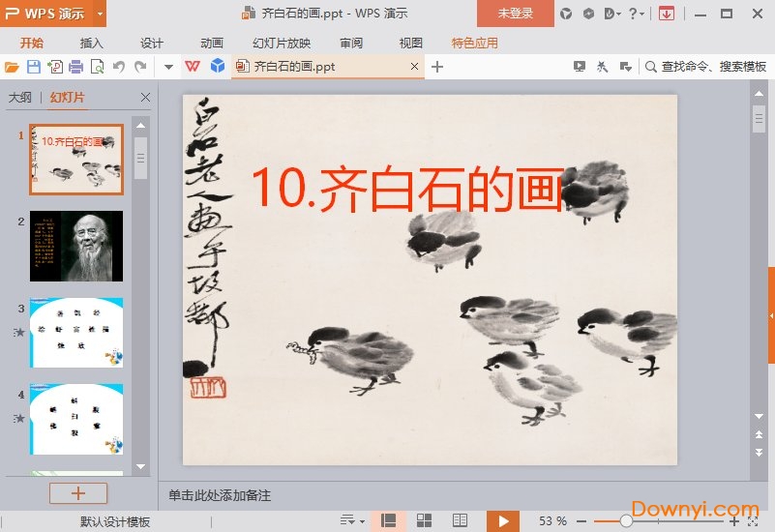The width and height of the screenshot is (775, 532).
Task: Select slide 1 thumbnail
Action: (76, 159)
